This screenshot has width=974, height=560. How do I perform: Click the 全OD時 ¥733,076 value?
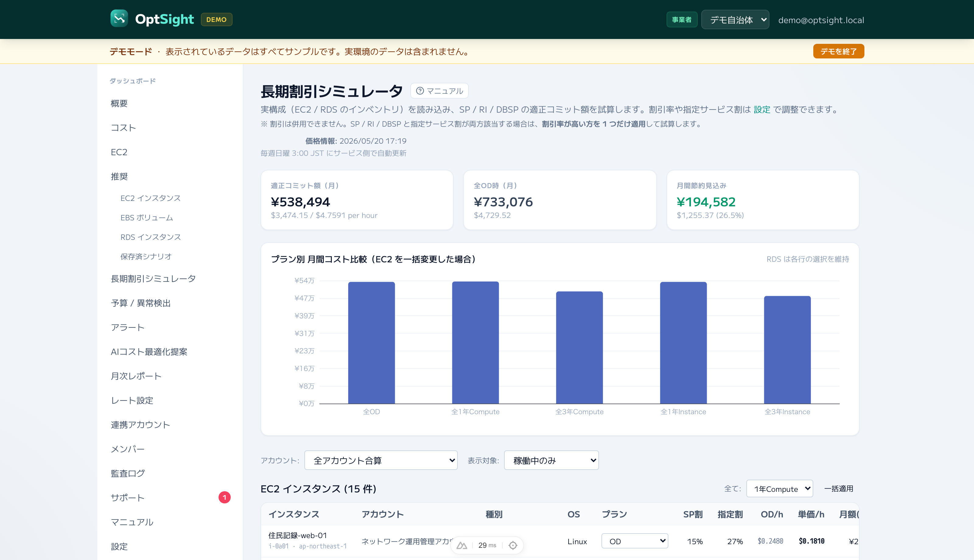pos(503,202)
